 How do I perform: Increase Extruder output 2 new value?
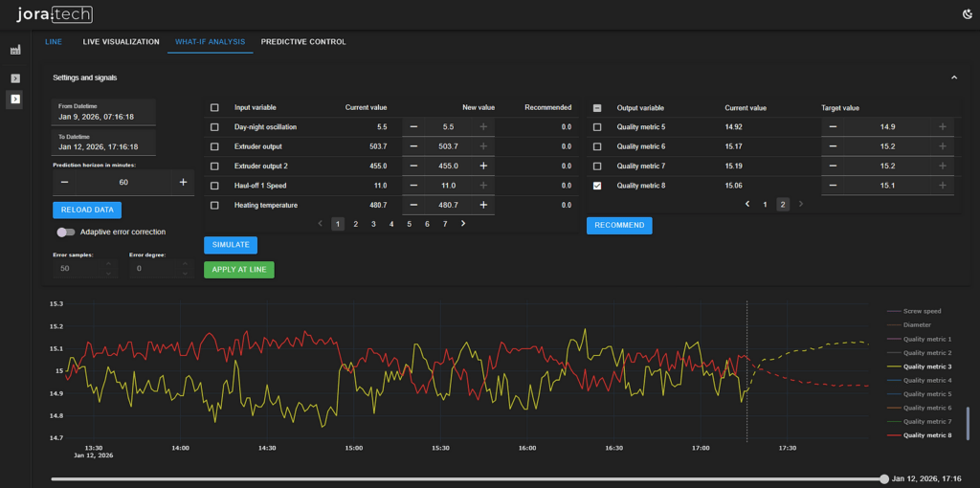pos(483,166)
